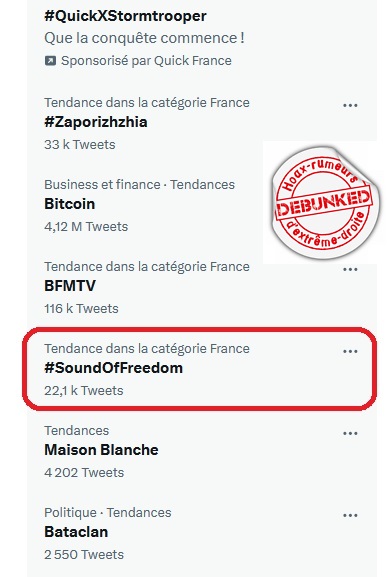The width and height of the screenshot is (391, 577).
Task: Click the 'Que la conquête commence !' tagline
Action: coord(144,38)
